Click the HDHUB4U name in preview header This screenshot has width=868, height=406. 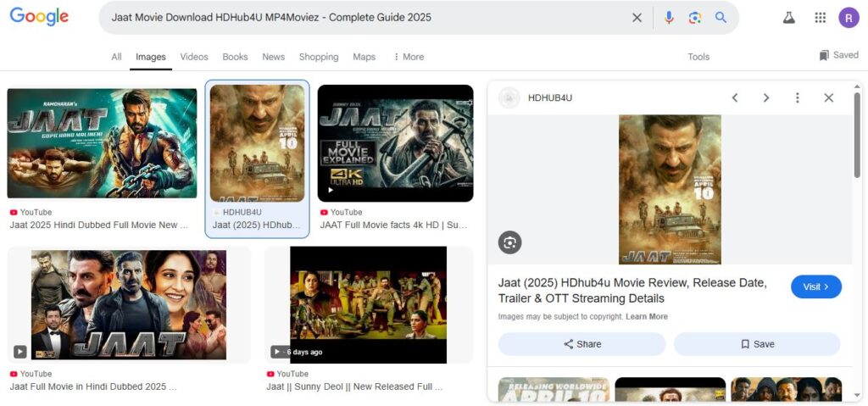[x=549, y=98]
